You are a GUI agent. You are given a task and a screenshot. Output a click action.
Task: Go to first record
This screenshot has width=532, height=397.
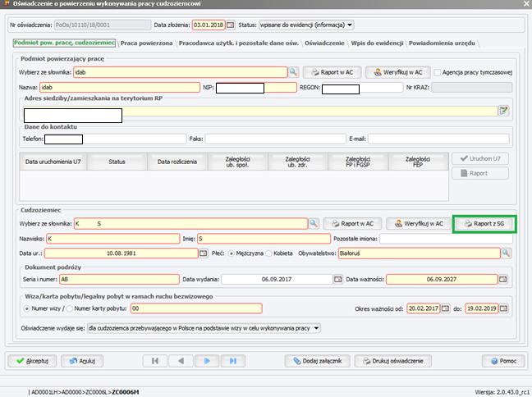click(155, 361)
